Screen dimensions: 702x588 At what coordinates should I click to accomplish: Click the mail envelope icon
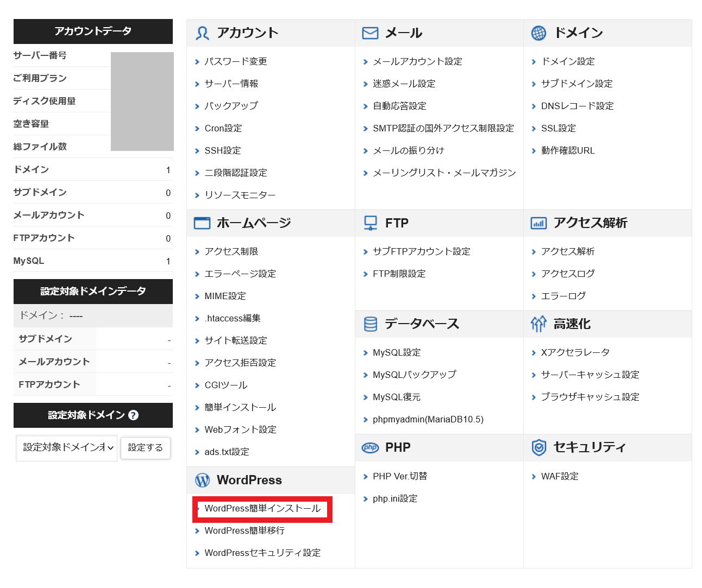(370, 34)
